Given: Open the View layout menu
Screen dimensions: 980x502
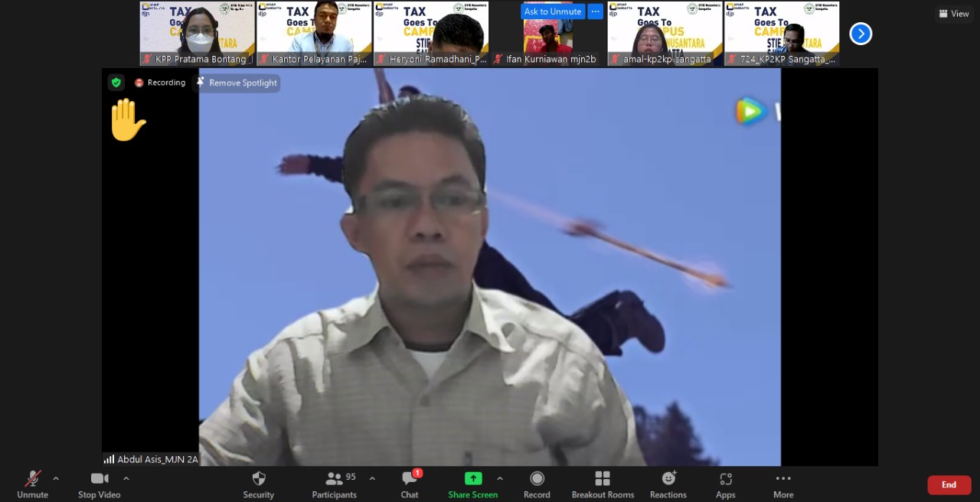Looking at the screenshot, I should click(x=954, y=14).
